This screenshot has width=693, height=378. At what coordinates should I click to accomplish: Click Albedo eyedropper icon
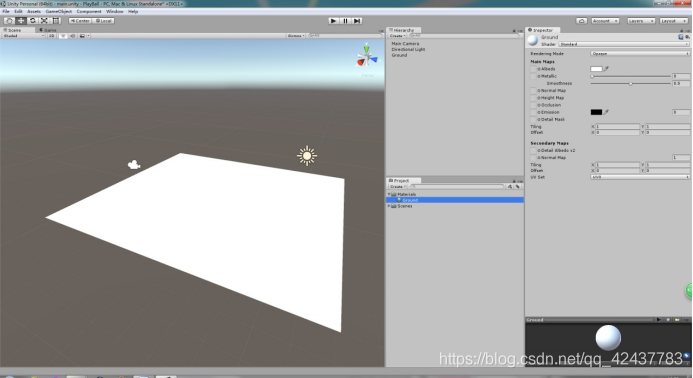pyautogui.click(x=606, y=69)
